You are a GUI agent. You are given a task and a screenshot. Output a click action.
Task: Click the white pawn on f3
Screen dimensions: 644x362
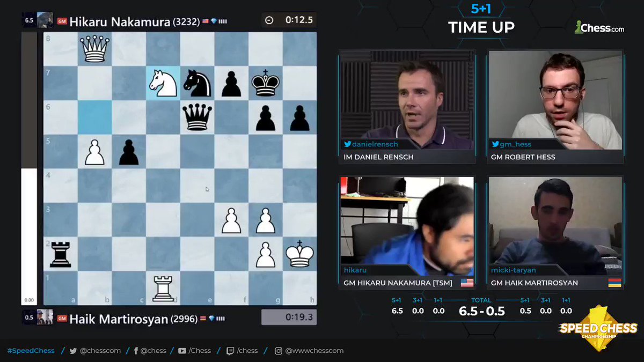click(231, 220)
